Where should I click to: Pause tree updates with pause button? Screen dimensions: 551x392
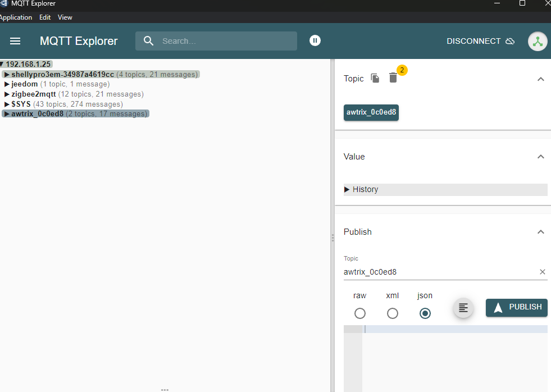(315, 41)
